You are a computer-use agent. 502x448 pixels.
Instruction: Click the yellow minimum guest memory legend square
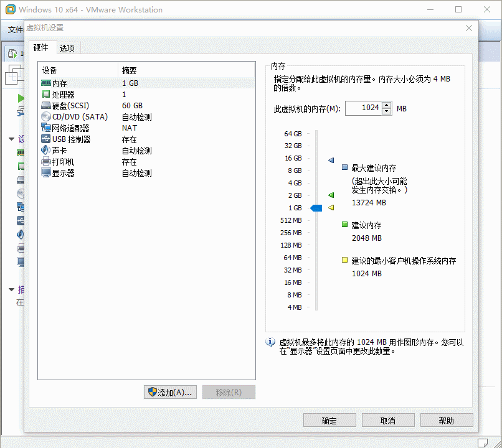[x=345, y=260]
